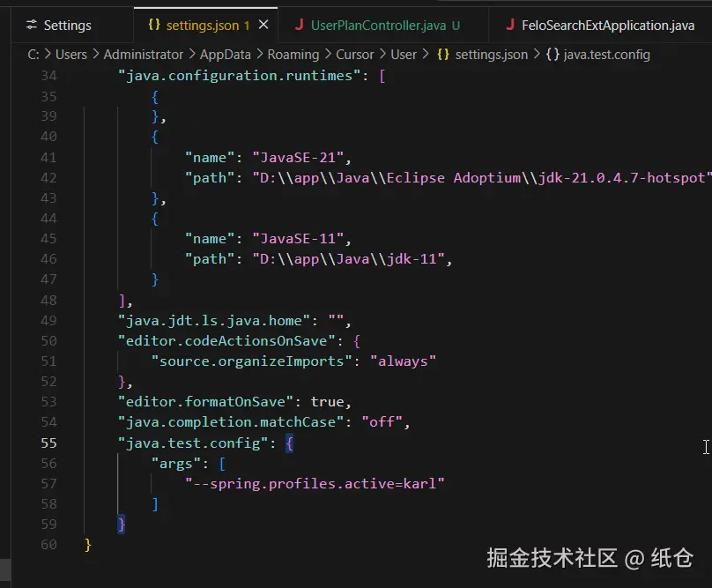712x588 pixels.
Task: Click the 'AppData' breadcrumb segment
Action: pos(226,55)
